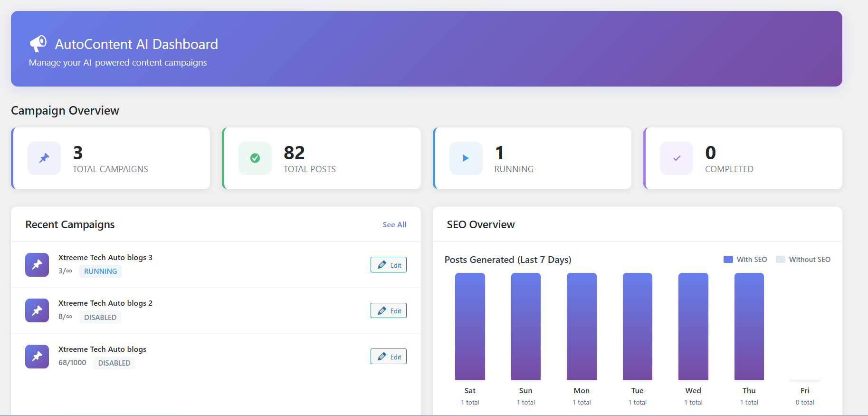Select the Thursday bar in the chart
The height and width of the screenshot is (416, 868).
point(749,326)
